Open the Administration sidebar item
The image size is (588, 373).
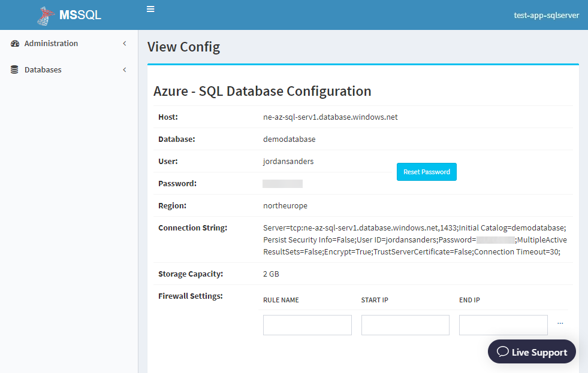click(69, 44)
